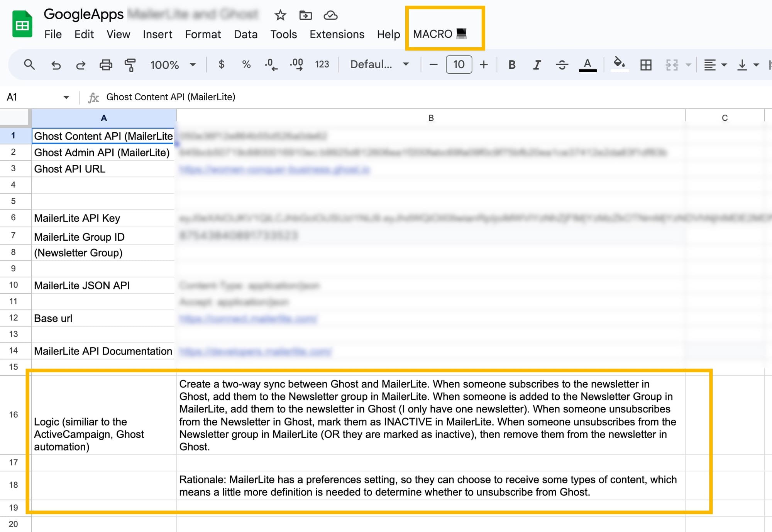The image size is (772, 532).
Task: Open the Edit menu
Action: (x=84, y=34)
